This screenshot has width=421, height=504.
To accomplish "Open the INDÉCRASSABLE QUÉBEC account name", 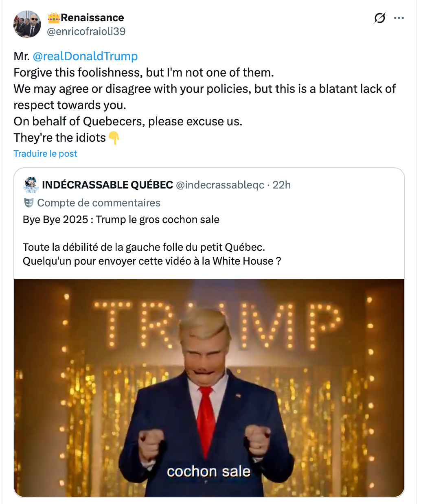I will click(x=107, y=185).
